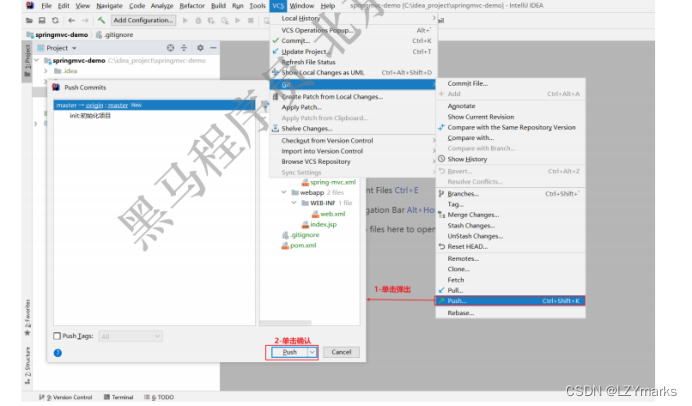
Task: Build project with the green hammer icon
Action: 102,20
